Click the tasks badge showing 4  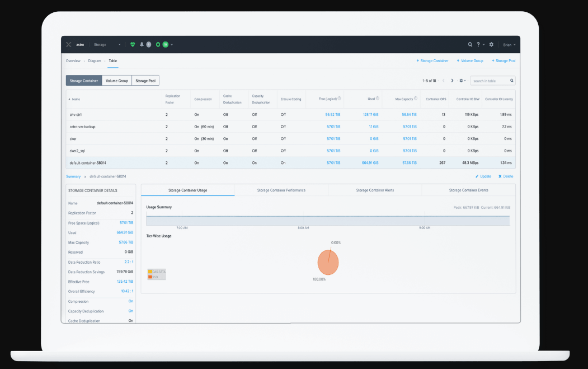point(149,44)
